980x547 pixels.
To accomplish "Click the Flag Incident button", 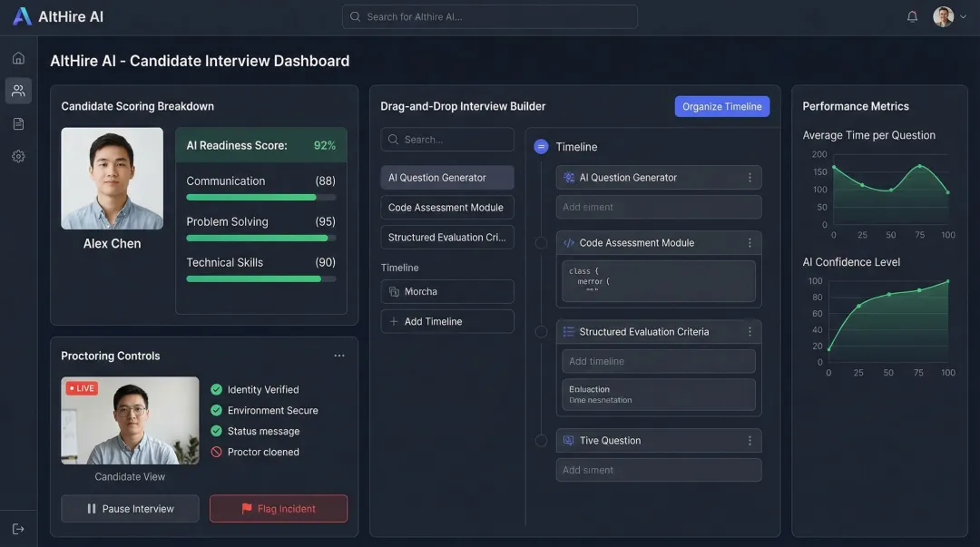I will 278,508.
